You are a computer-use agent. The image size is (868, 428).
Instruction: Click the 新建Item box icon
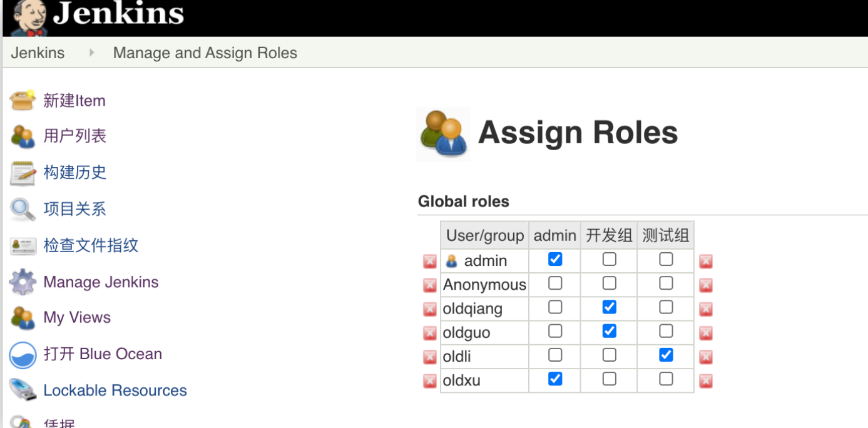(23, 101)
